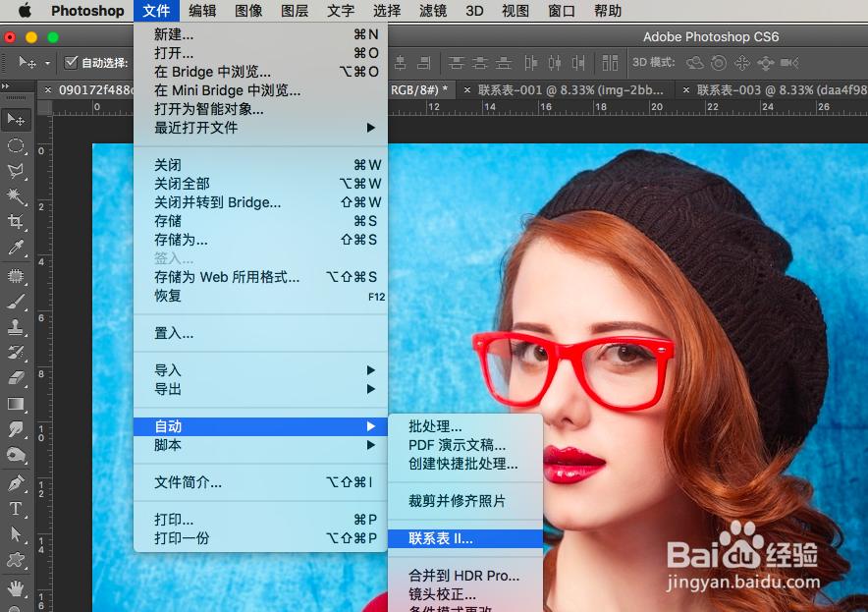Click 置入... in the File menu
Screen dimensions: 868x612
(260, 333)
